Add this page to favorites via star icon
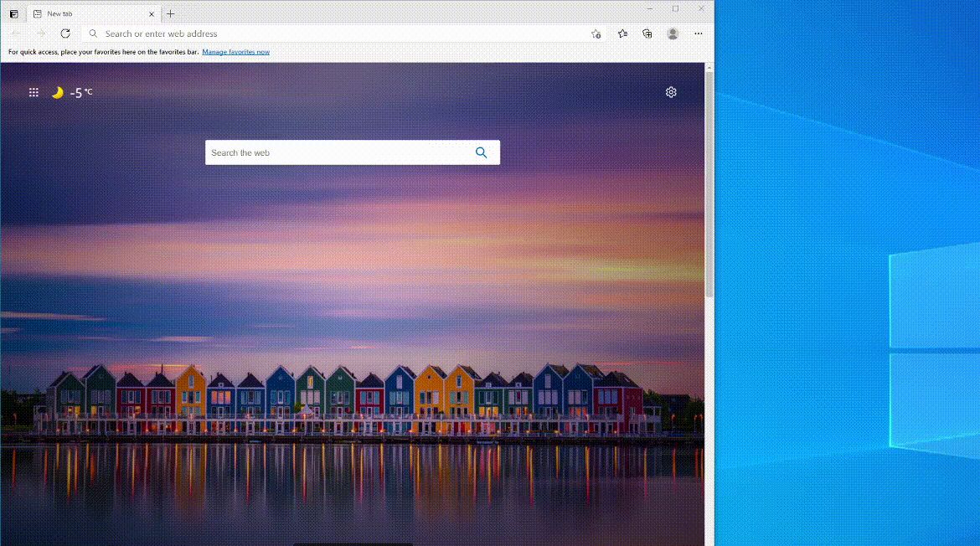The image size is (980, 546). (596, 33)
